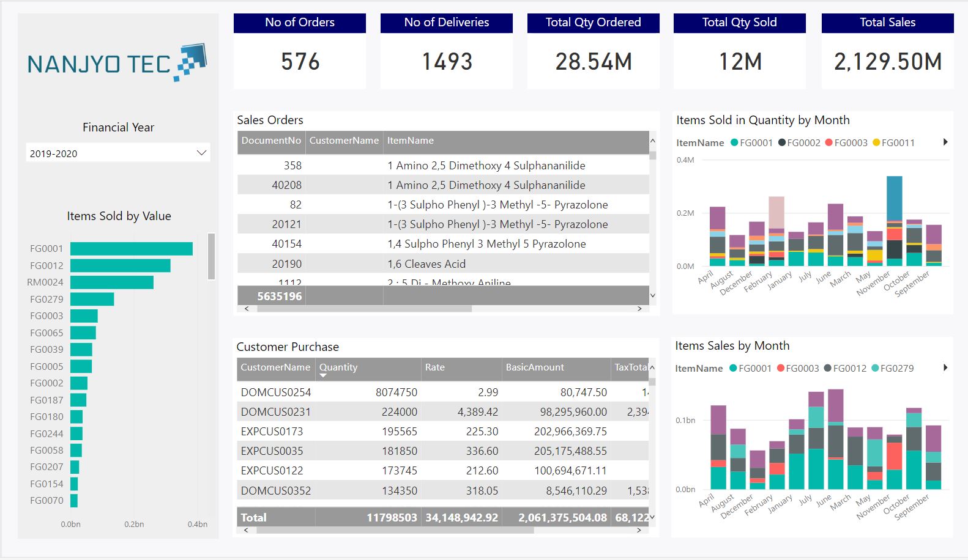The image size is (968, 560).
Task: Select FG0003 legend dot in Items Sold in Quantity
Action: [x=829, y=142]
